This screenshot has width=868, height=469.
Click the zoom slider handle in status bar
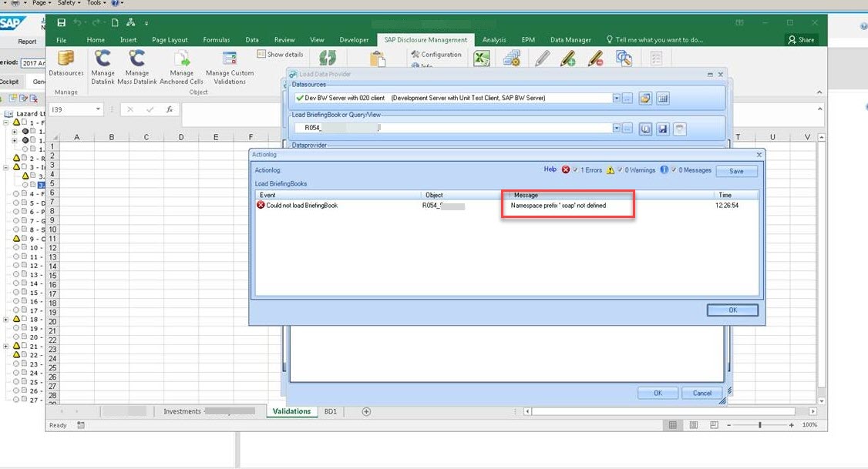pyautogui.click(x=760, y=425)
